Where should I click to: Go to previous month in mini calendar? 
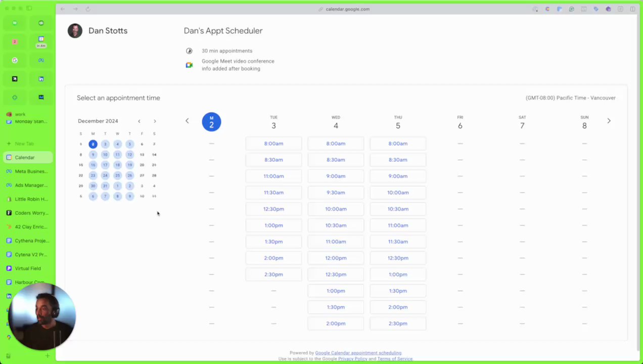coord(139,121)
